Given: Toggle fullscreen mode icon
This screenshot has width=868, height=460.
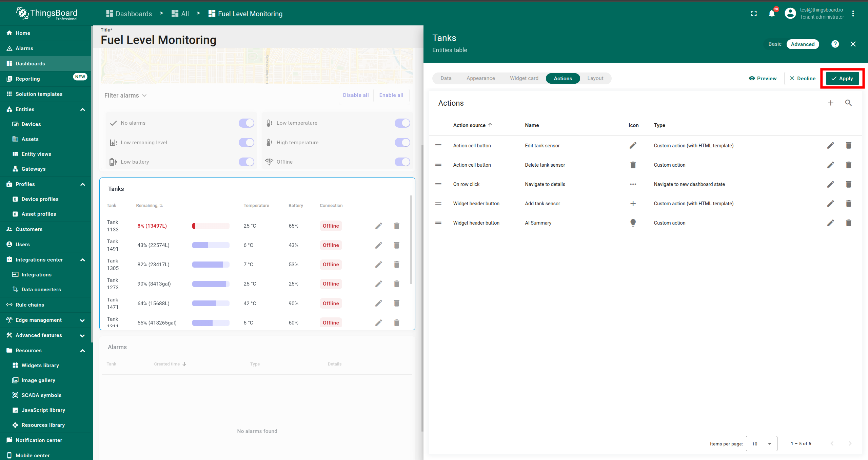Looking at the screenshot, I should click(x=754, y=14).
